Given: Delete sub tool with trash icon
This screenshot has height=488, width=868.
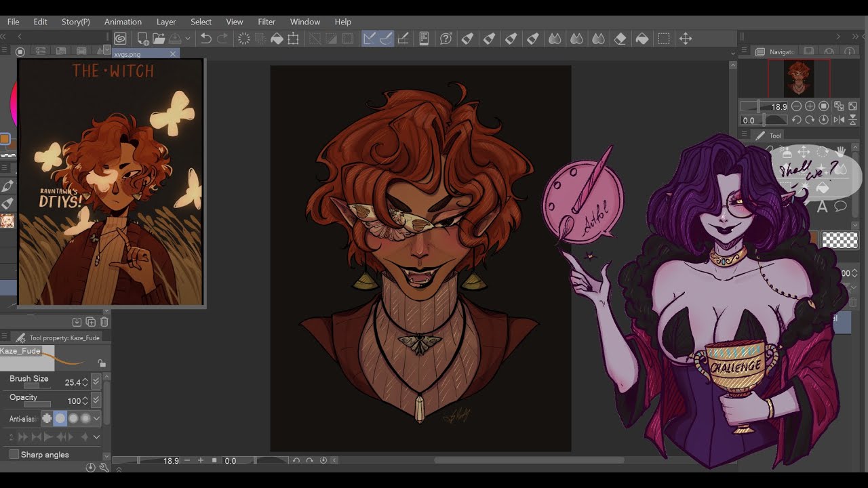Looking at the screenshot, I should (104, 322).
